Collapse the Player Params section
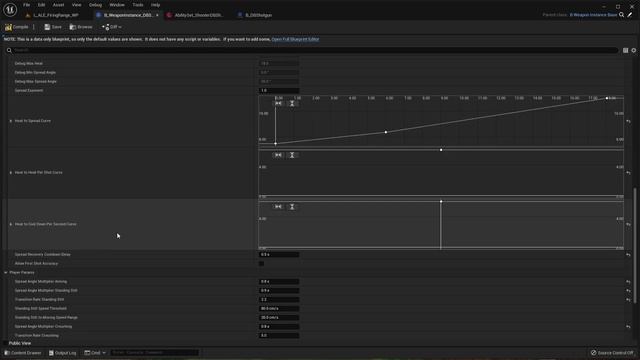The width and height of the screenshot is (640, 360). click(x=6, y=272)
